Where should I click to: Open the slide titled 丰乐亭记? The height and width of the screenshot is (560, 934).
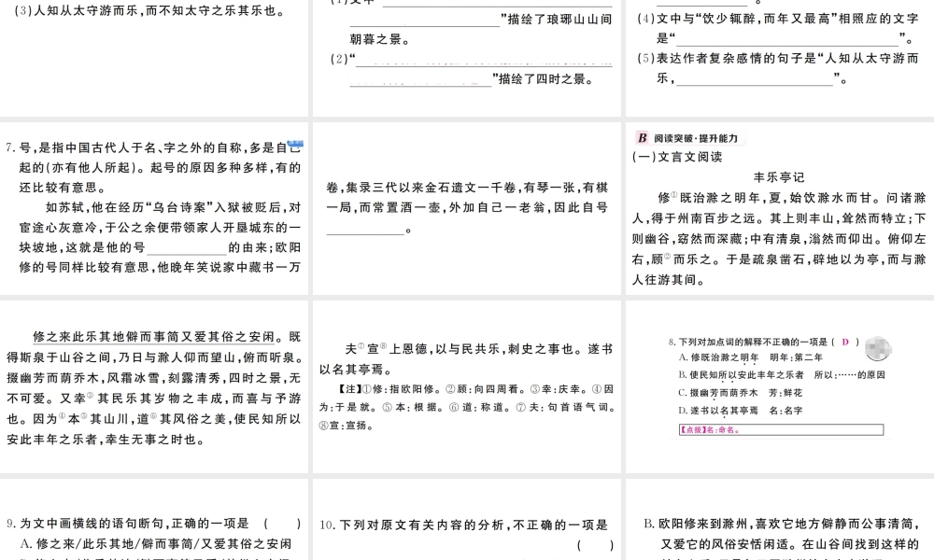point(780,208)
